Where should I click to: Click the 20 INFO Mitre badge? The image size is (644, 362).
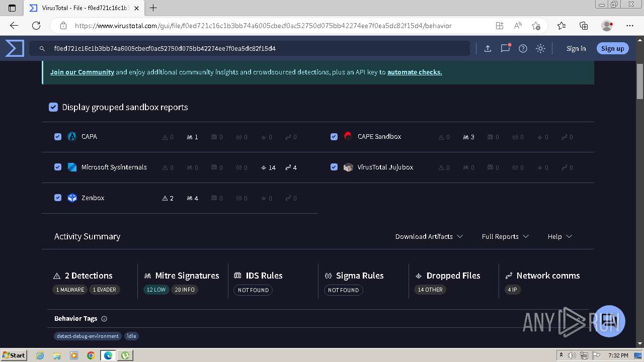[x=185, y=290]
